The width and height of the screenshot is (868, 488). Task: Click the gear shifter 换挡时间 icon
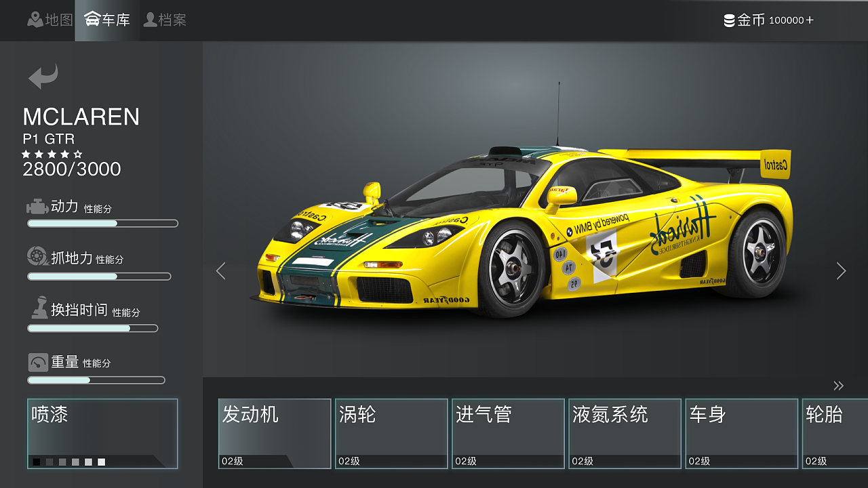tap(39, 308)
